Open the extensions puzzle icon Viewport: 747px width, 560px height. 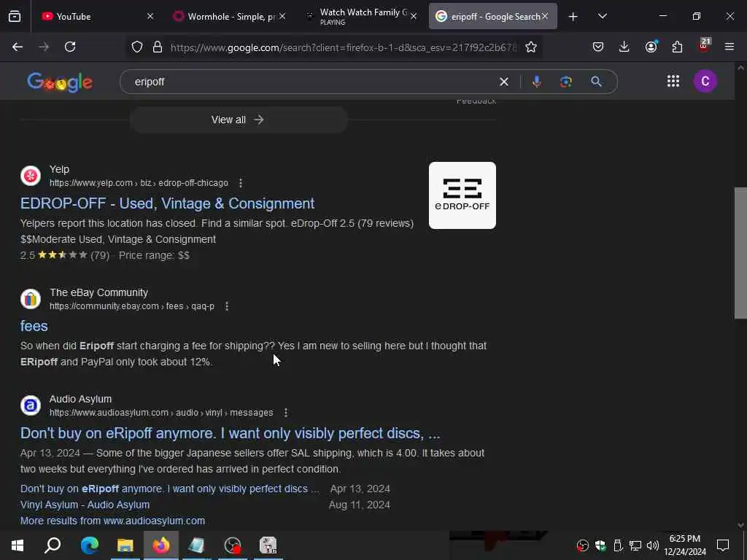[x=677, y=47]
